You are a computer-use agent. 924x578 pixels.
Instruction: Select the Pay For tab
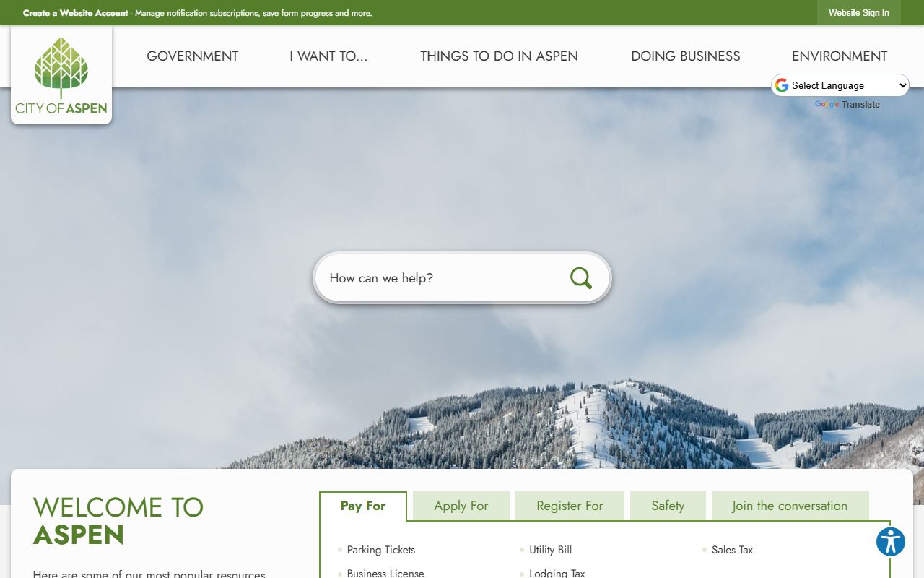click(x=363, y=506)
